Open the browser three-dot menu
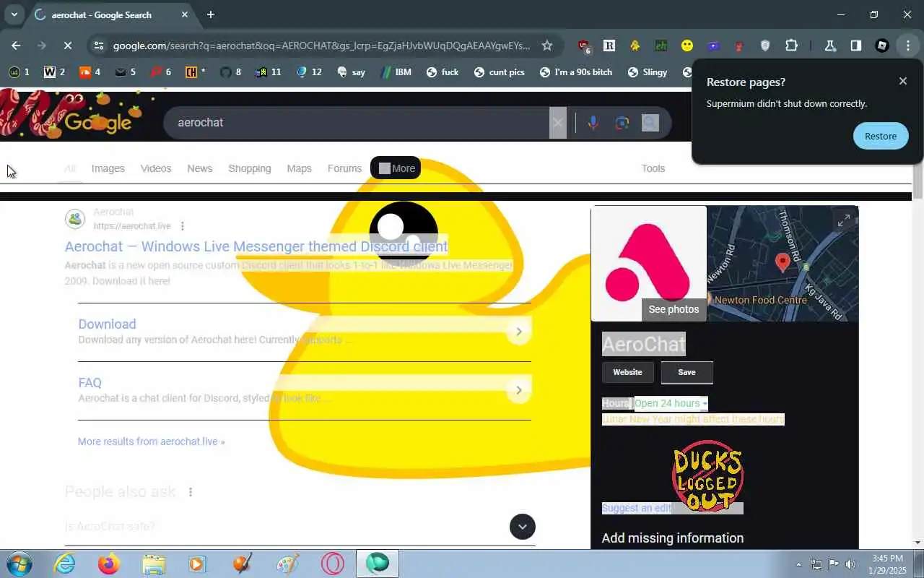924x578 pixels. coord(908,46)
